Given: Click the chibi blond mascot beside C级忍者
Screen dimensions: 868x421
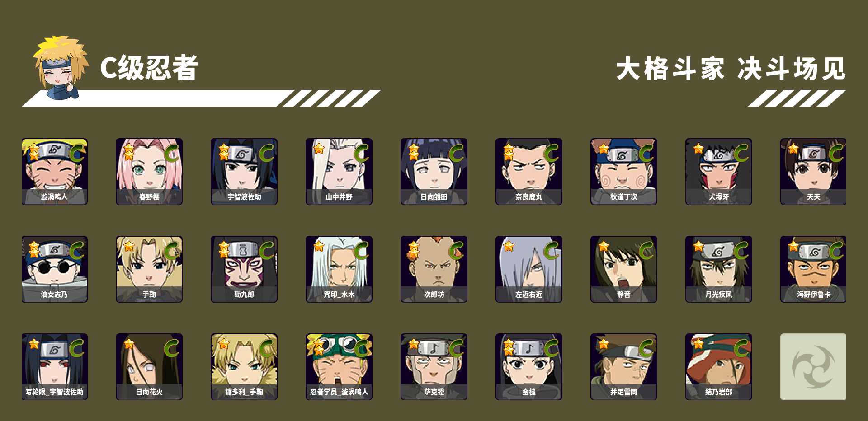Looking at the screenshot, I should [60, 68].
